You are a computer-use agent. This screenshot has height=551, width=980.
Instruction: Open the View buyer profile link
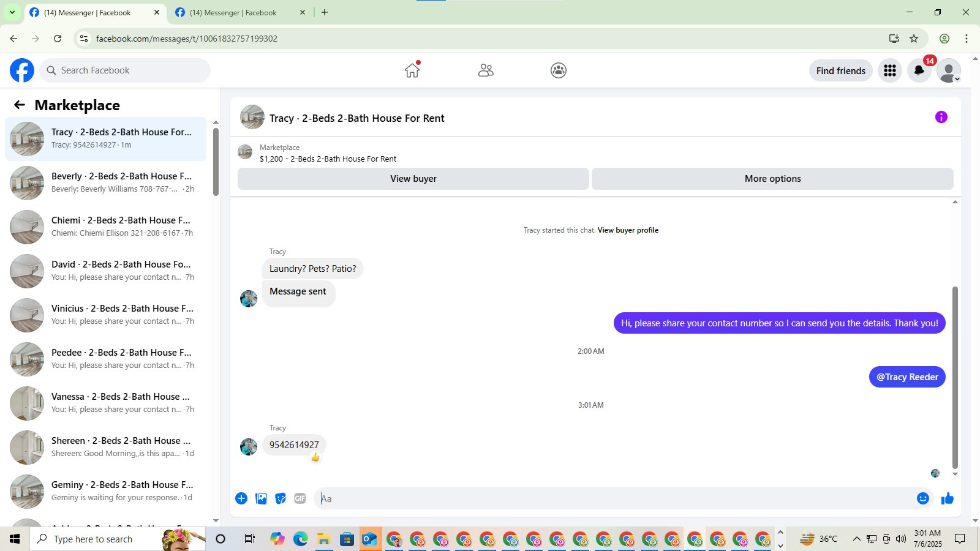point(628,230)
